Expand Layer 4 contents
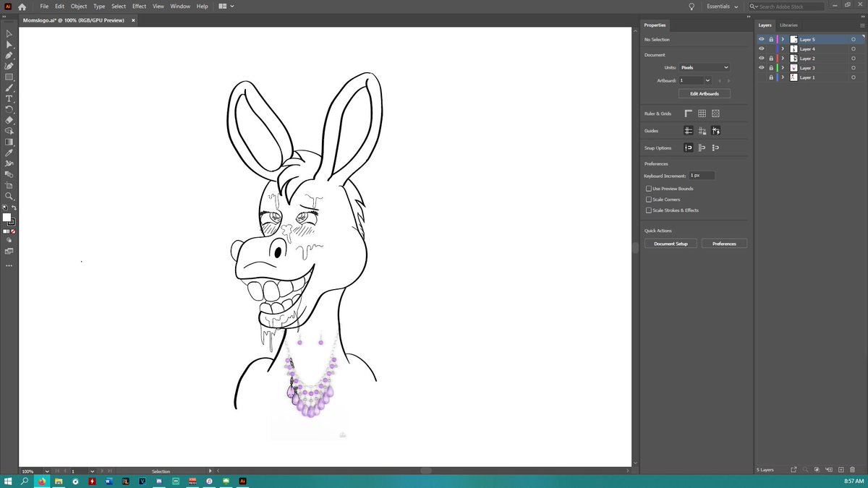868x488 pixels. (783, 49)
